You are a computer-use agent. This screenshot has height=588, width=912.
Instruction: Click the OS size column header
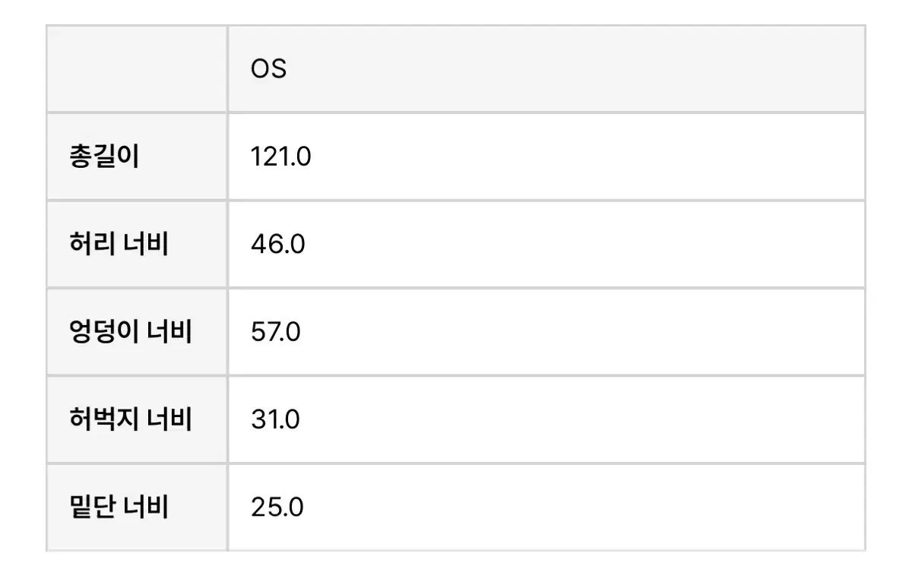[x=546, y=69]
